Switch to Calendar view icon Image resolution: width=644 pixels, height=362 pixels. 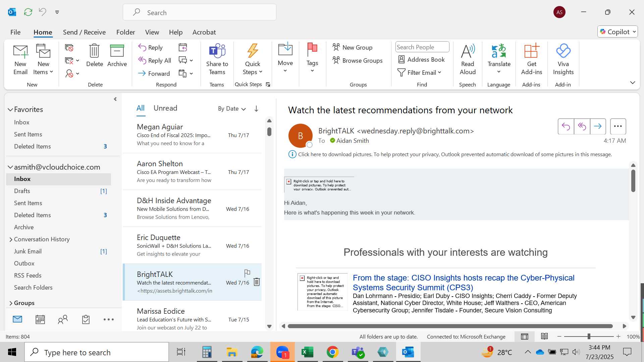pos(40,319)
